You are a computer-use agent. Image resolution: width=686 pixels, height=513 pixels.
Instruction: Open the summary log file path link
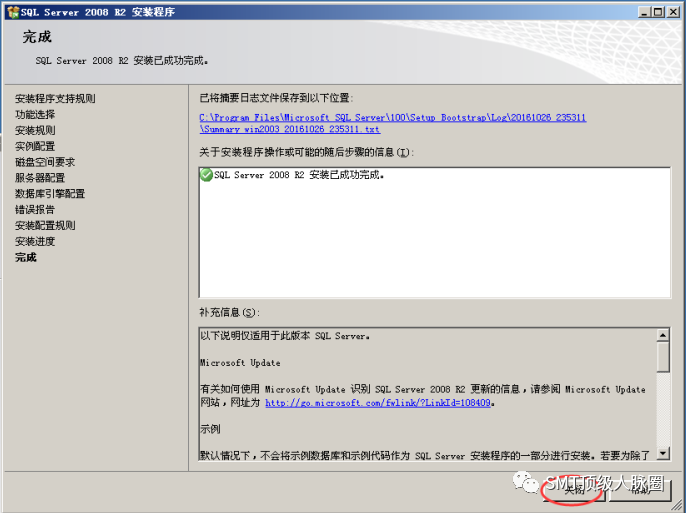tap(392, 123)
